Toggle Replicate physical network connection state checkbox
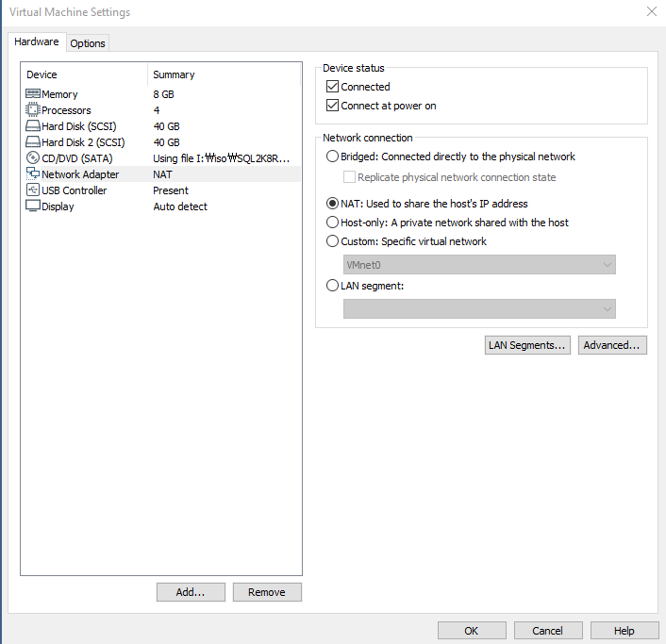This screenshot has width=666, height=644. [349, 177]
